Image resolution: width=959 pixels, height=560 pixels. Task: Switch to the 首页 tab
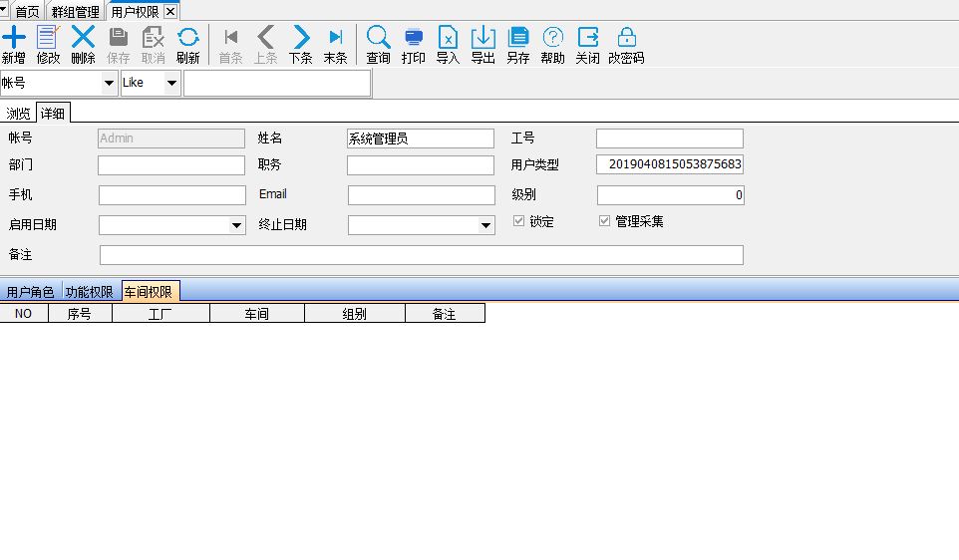[x=26, y=12]
